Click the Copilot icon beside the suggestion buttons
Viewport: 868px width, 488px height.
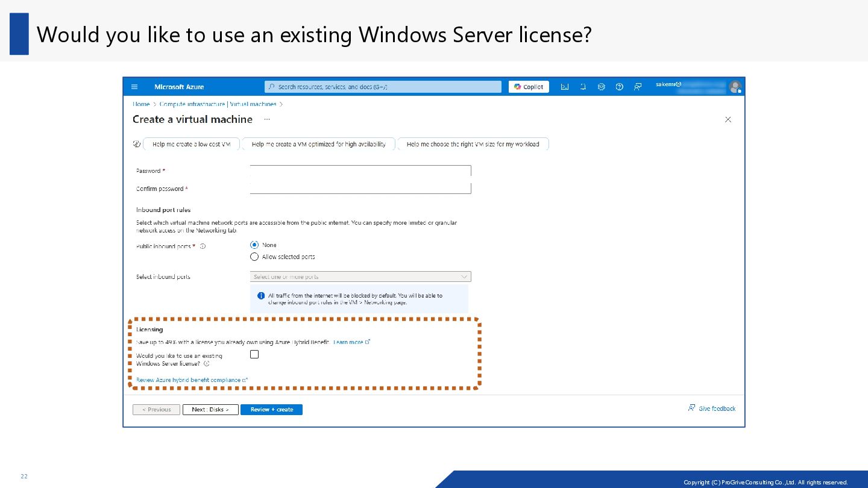136,144
